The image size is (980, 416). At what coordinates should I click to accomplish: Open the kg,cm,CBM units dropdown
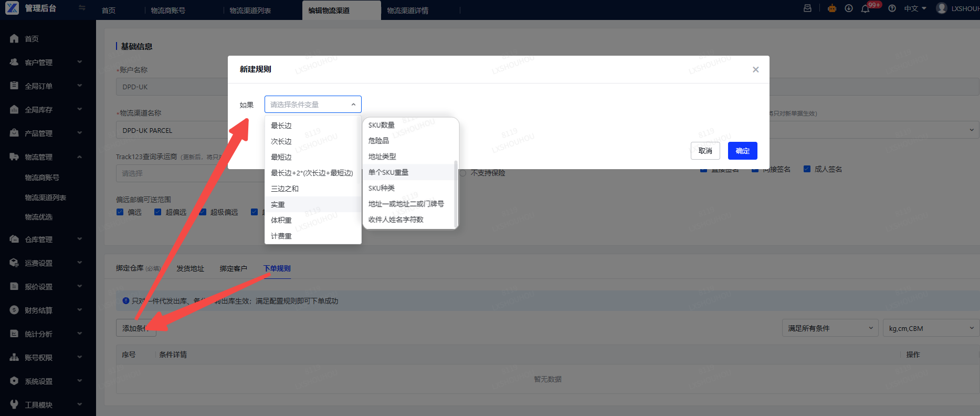pos(930,328)
